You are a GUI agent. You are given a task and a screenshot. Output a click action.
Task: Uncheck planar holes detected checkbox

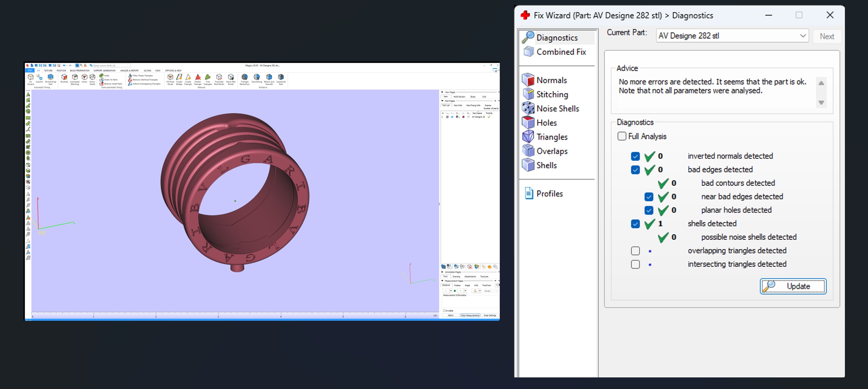pyautogui.click(x=649, y=210)
